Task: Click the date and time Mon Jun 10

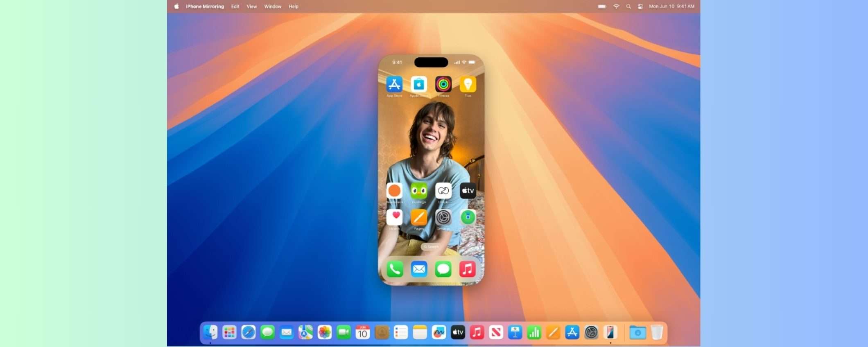Action: click(x=671, y=6)
